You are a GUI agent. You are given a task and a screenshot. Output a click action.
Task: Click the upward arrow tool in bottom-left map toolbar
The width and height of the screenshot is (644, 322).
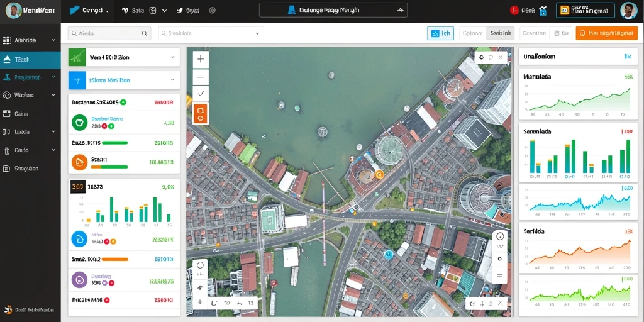pyautogui.click(x=200, y=287)
